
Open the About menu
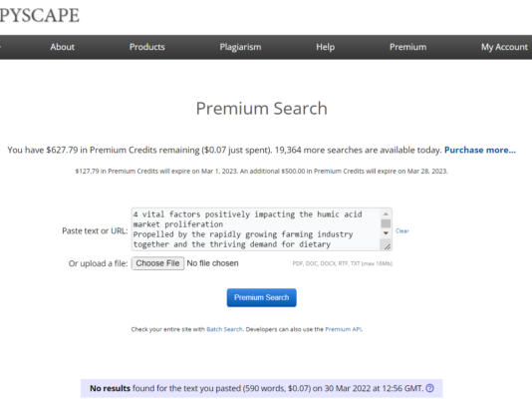tap(62, 47)
